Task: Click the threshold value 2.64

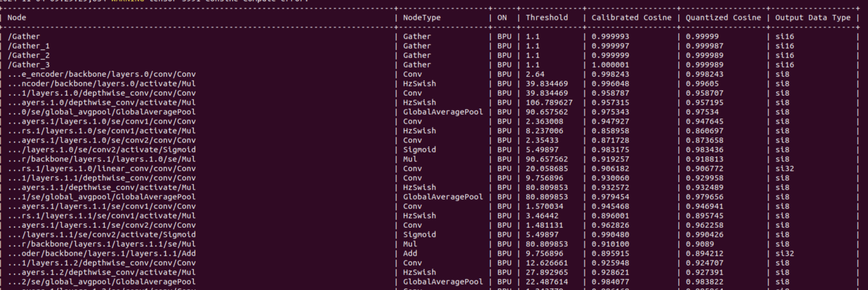Action: tap(535, 75)
